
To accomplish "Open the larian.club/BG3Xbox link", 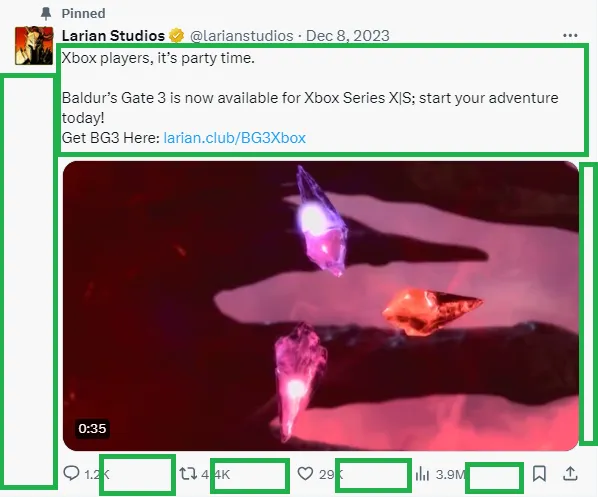I will pos(235,138).
